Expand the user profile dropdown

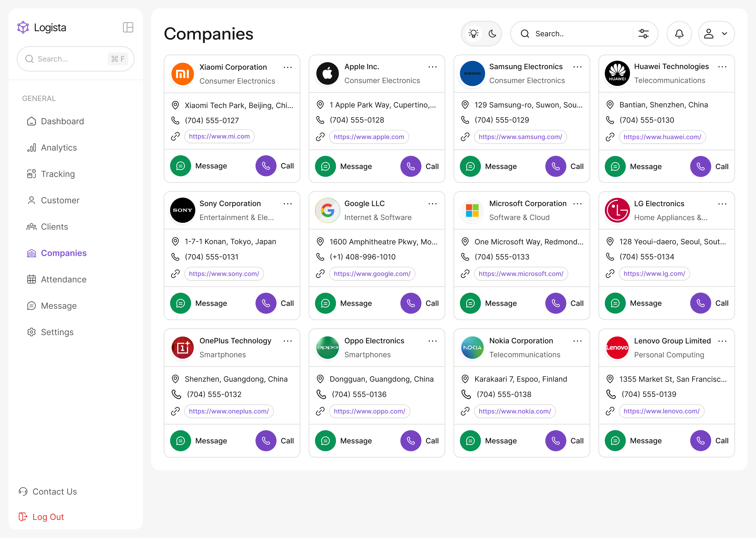716,34
